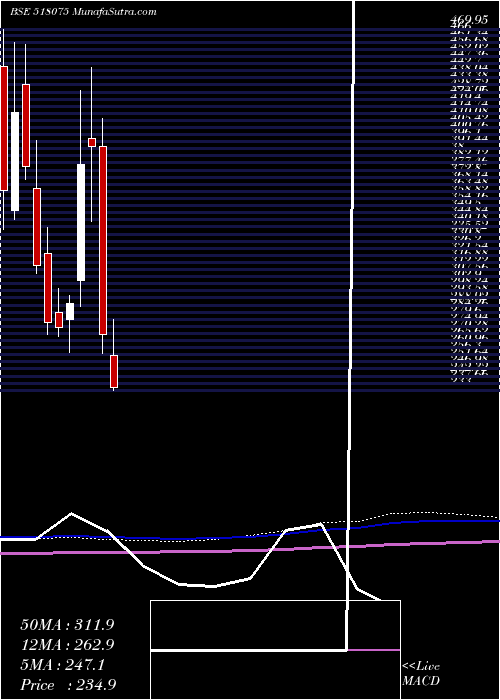Click the <<Live MACD label
This screenshot has width=500, height=700.
tap(421, 673)
